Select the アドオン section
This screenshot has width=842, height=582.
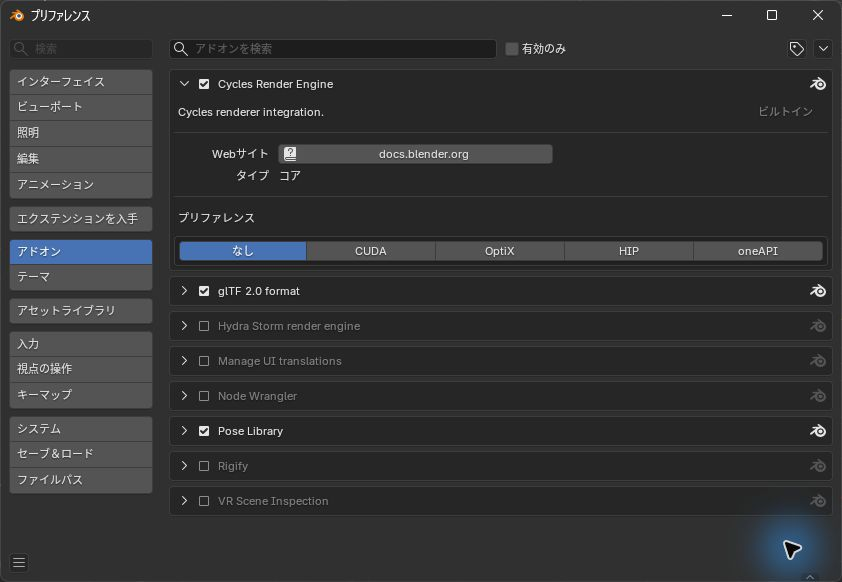point(81,252)
